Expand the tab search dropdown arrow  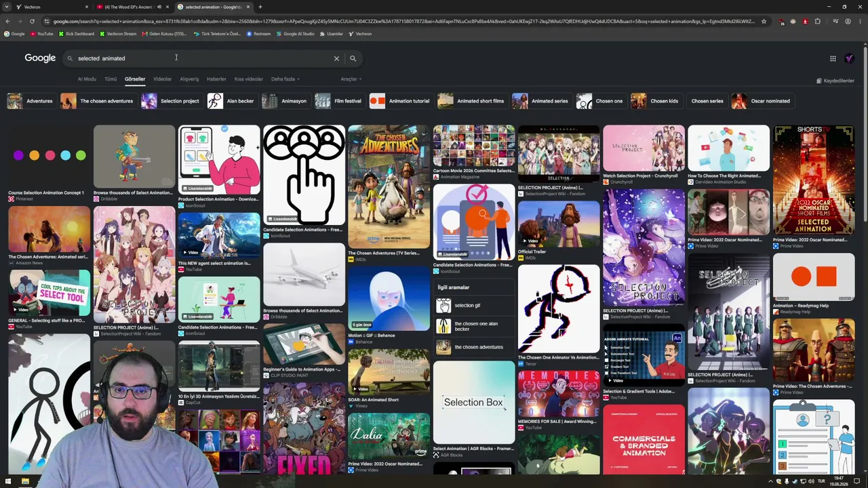pos(7,7)
